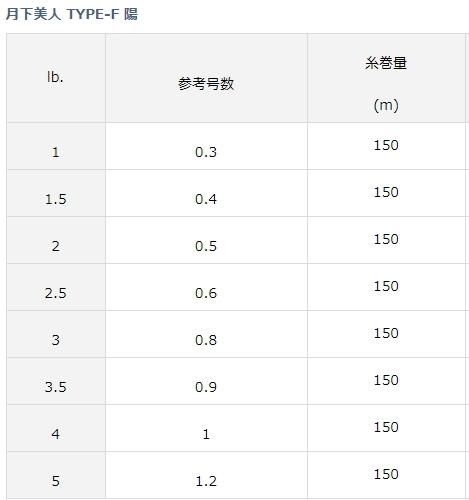Click the 4 lb. row cell
The height and width of the screenshot is (500, 469).
(56, 428)
